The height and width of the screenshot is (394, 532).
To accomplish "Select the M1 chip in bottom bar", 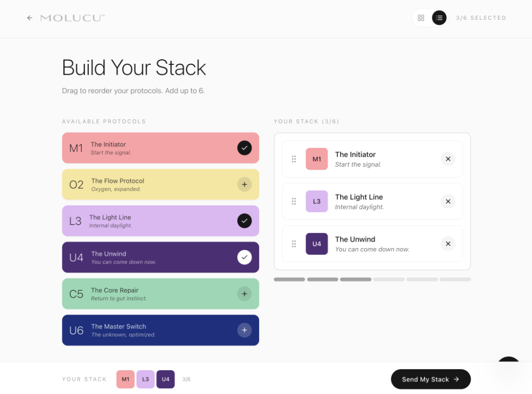I will point(126,379).
